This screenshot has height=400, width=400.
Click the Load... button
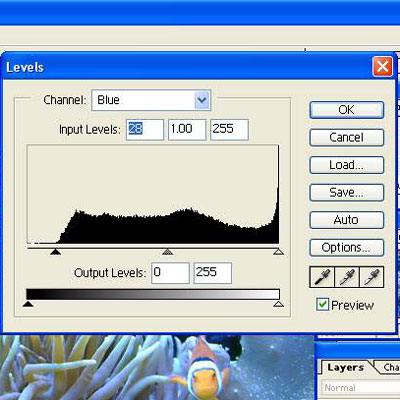tap(347, 165)
